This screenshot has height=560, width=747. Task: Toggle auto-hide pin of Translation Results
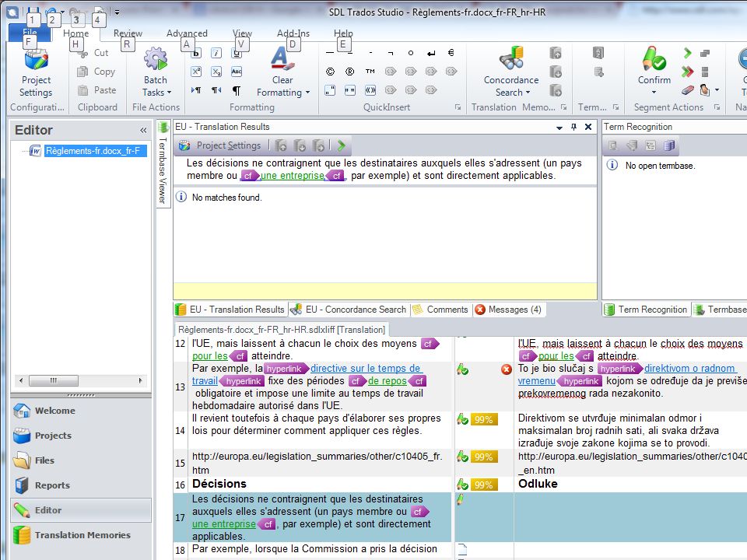[x=573, y=127]
